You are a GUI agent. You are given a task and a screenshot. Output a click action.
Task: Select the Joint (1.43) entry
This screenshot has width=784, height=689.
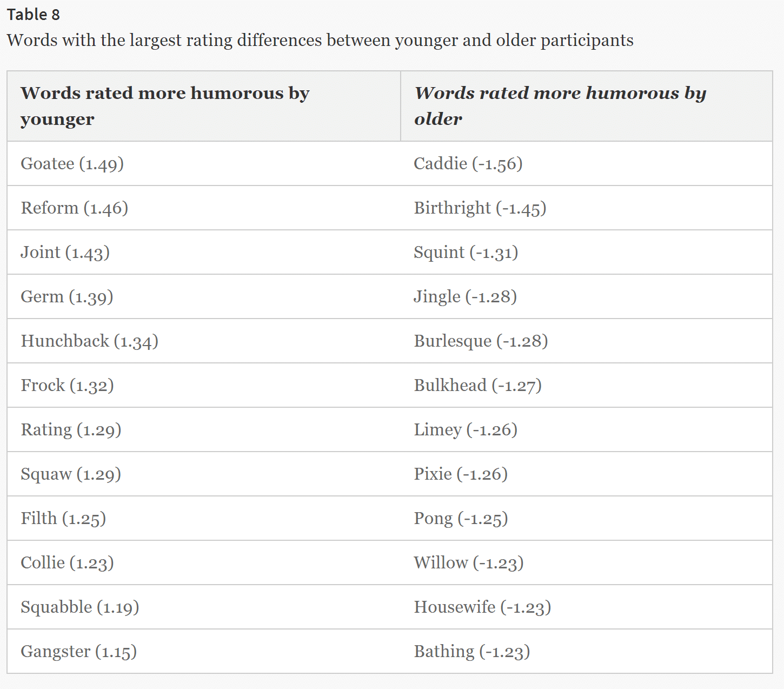click(x=65, y=253)
